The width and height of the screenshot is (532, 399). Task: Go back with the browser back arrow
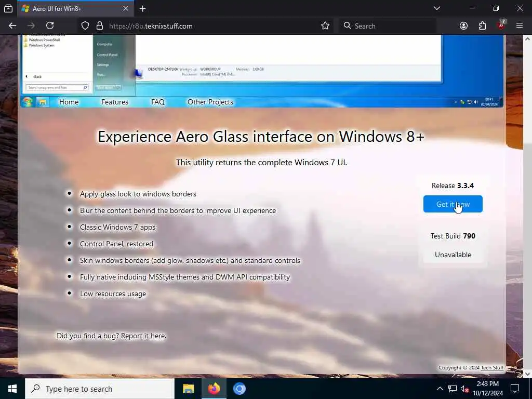coord(12,26)
